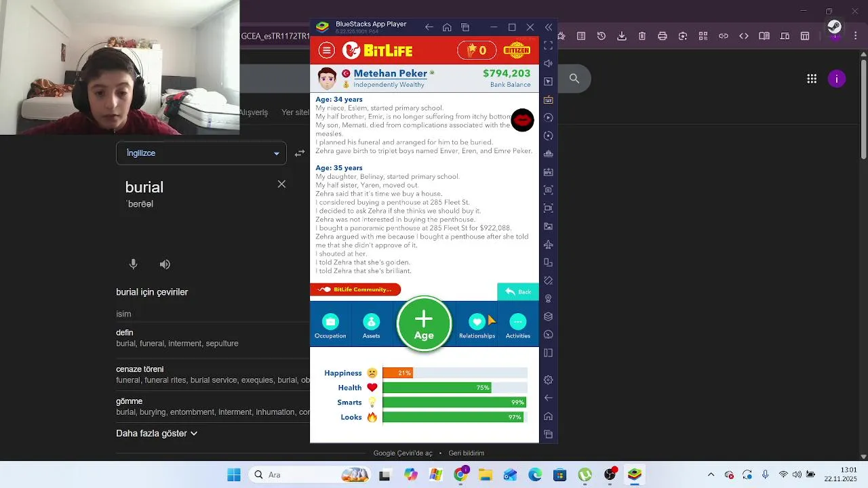Open the Windows Start menu
Image resolution: width=868 pixels, height=488 pixels.
pyautogui.click(x=234, y=474)
